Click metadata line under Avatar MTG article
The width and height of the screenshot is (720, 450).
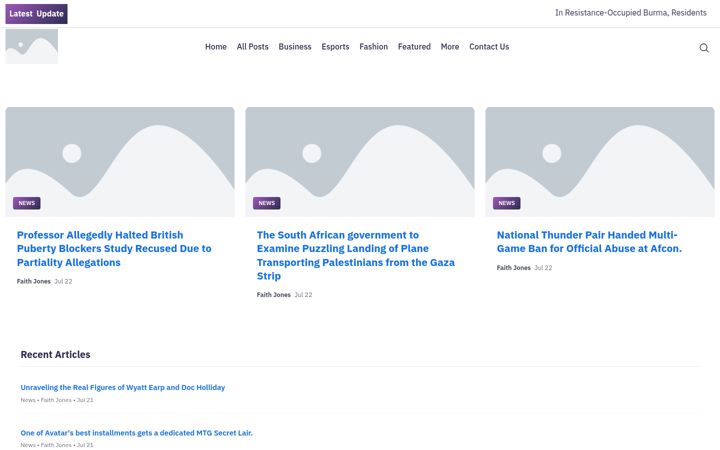[x=57, y=445]
